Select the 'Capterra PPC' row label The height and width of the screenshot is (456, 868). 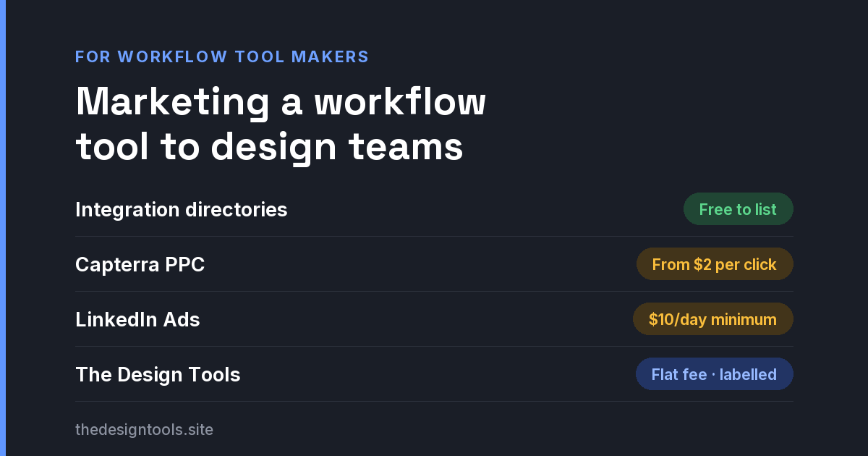(140, 265)
